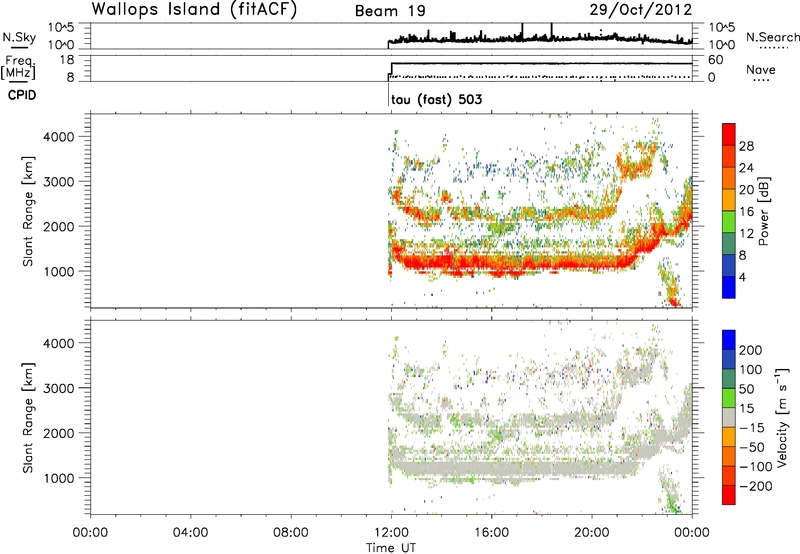The width and height of the screenshot is (800, 554).
Task: Click the Power colorbar '8' tick label
Action: click(742, 255)
